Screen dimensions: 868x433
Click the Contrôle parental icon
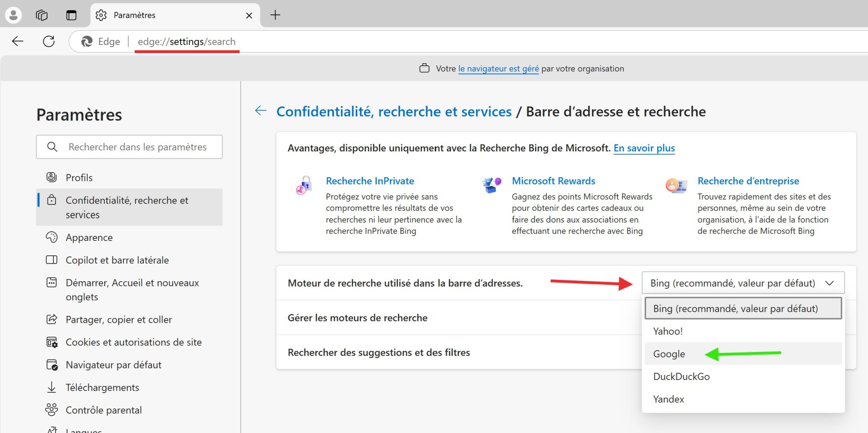[52, 410]
